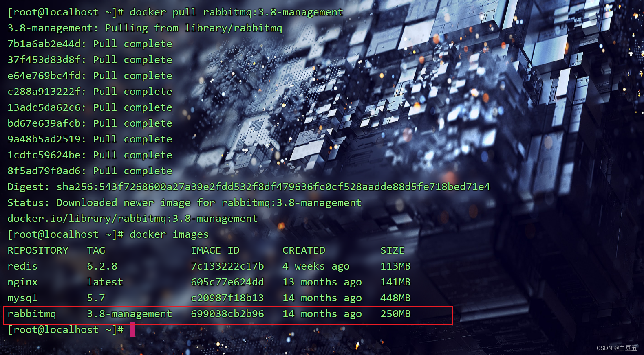Click '14 months ago' in the rabbitmq row
Image resolution: width=644 pixels, height=355 pixels.
point(322,314)
